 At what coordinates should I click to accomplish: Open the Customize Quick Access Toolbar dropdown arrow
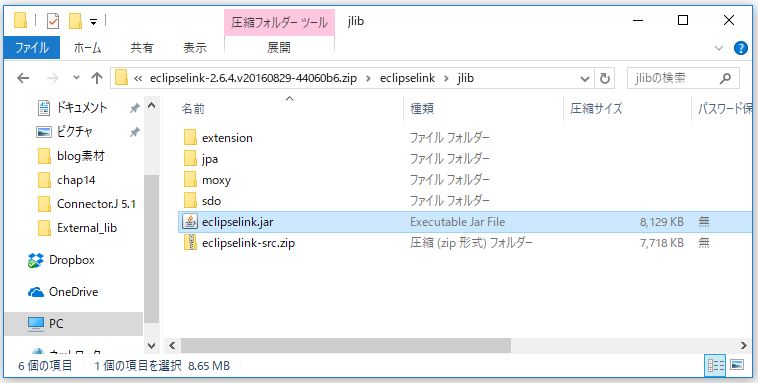tap(93, 22)
